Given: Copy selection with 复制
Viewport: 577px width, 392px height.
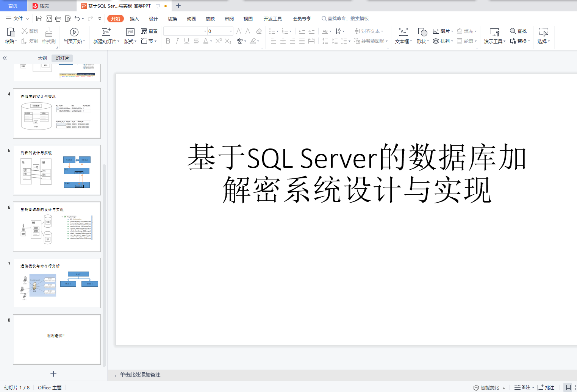Looking at the screenshot, I should (x=30, y=41).
